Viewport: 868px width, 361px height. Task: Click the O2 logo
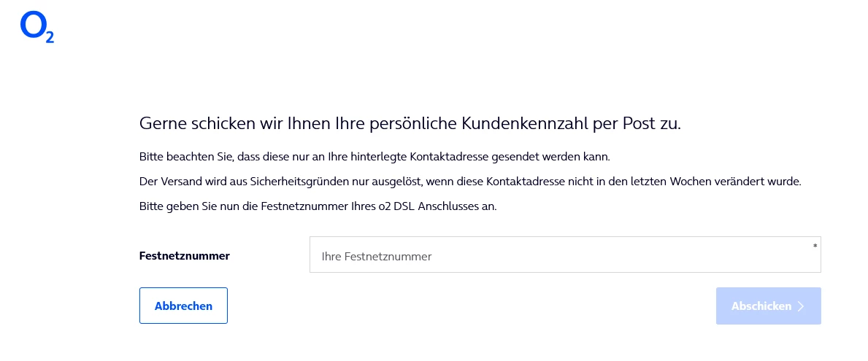point(37,27)
